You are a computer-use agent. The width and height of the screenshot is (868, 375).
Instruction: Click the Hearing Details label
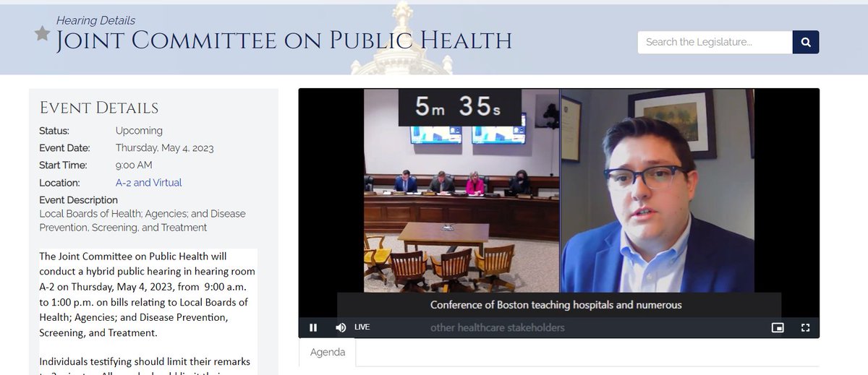(95, 20)
